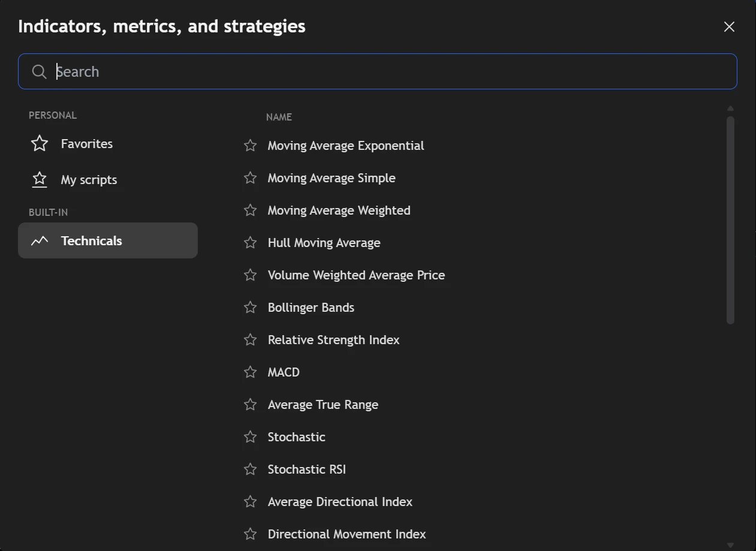
Task: Toggle favorite star for Moving Average Weighted
Action: pyautogui.click(x=251, y=210)
